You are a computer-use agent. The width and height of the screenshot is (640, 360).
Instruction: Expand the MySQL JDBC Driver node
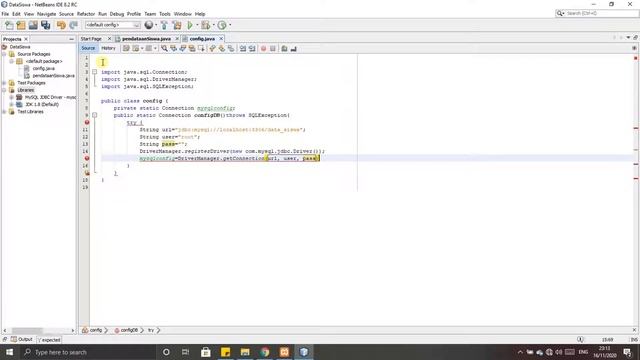pos(11,97)
